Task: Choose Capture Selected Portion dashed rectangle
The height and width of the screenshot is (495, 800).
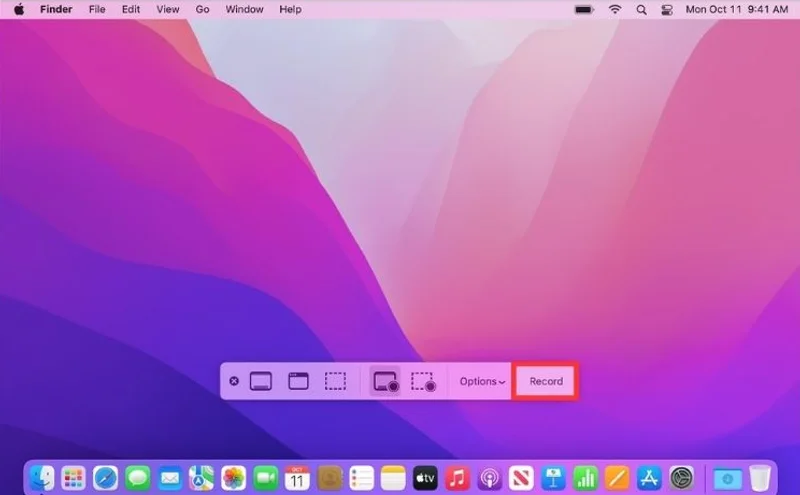Action: (335, 381)
